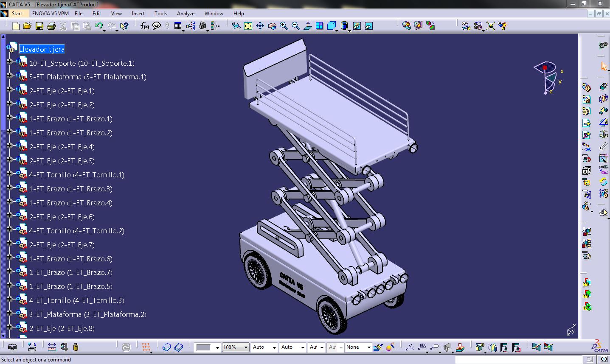Open the fill color swatch dropdown

click(x=217, y=347)
